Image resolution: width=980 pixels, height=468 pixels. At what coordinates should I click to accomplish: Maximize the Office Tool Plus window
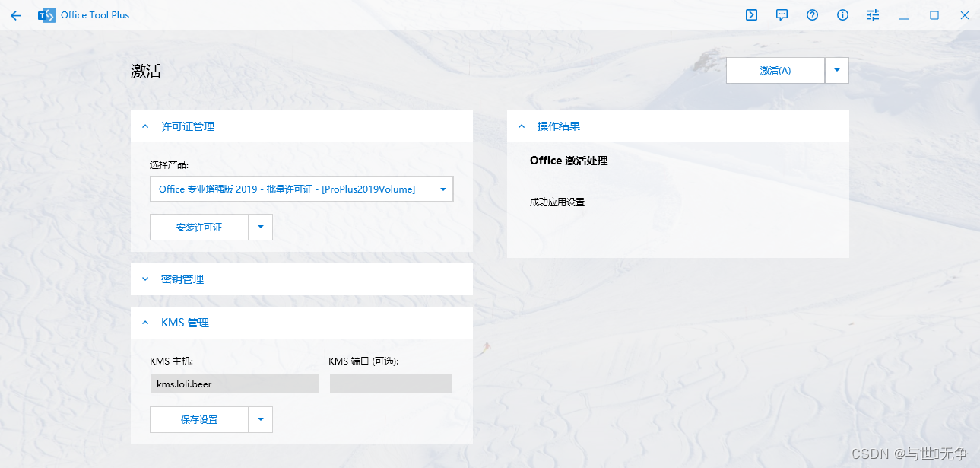[934, 15]
